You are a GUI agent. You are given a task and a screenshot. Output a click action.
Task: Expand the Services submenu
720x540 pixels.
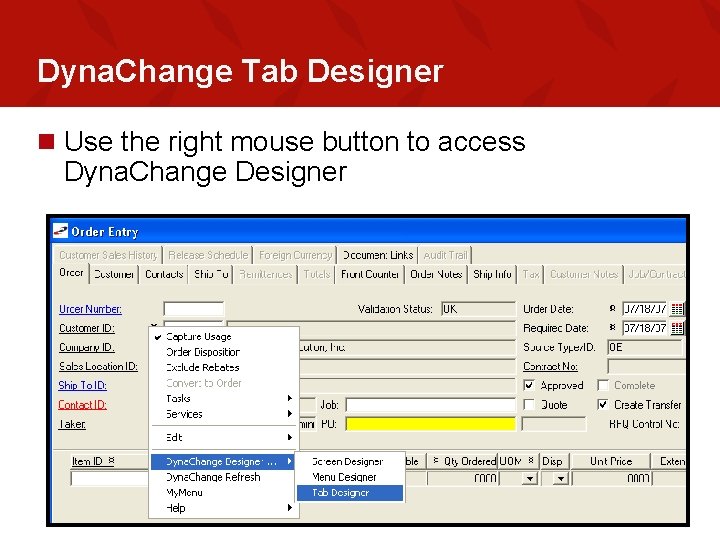(x=224, y=414)
